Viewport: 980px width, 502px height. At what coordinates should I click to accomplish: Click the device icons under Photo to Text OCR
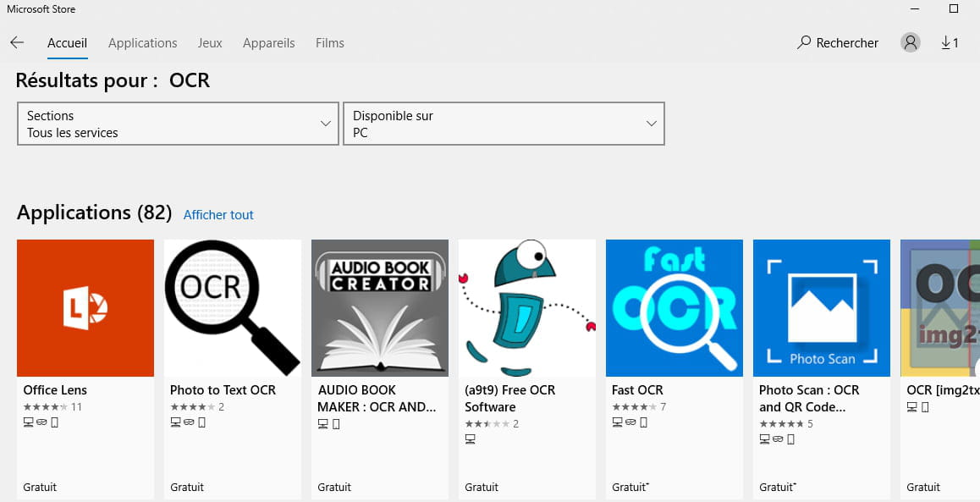[188, 422]
